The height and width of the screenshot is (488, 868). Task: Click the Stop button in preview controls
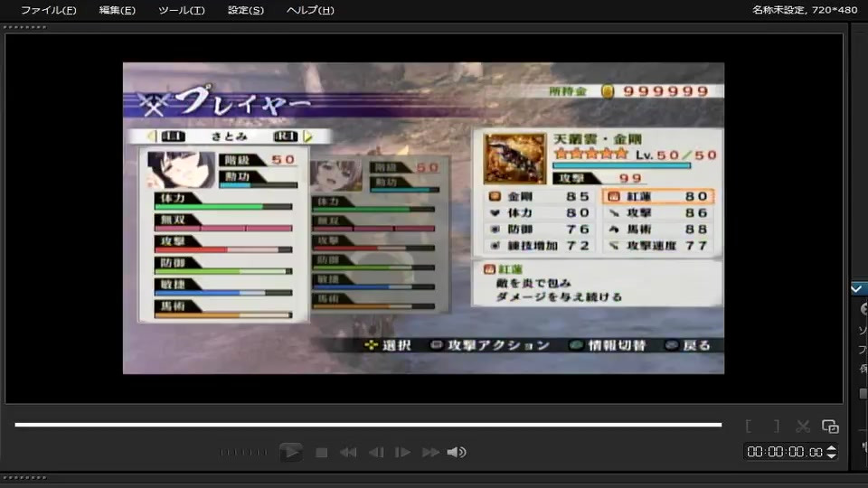click(321, 453)
